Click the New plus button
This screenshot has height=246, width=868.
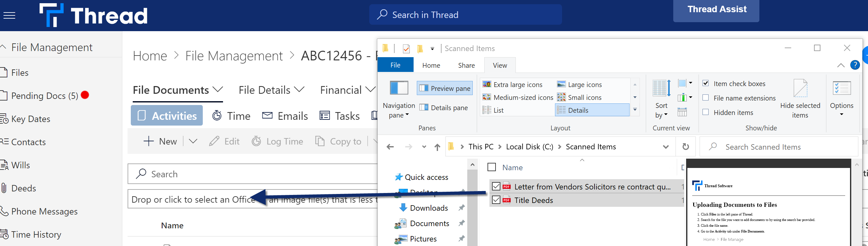(x=160, y=141)
